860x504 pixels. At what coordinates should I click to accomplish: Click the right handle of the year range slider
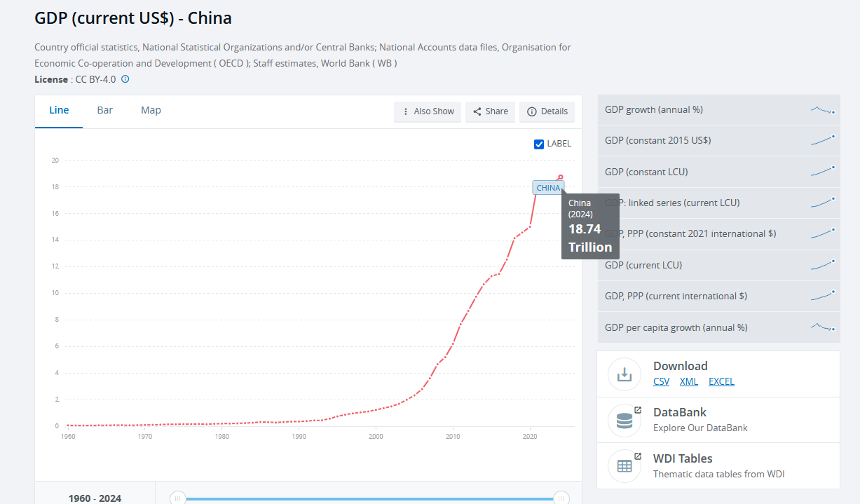pos(561,498)
